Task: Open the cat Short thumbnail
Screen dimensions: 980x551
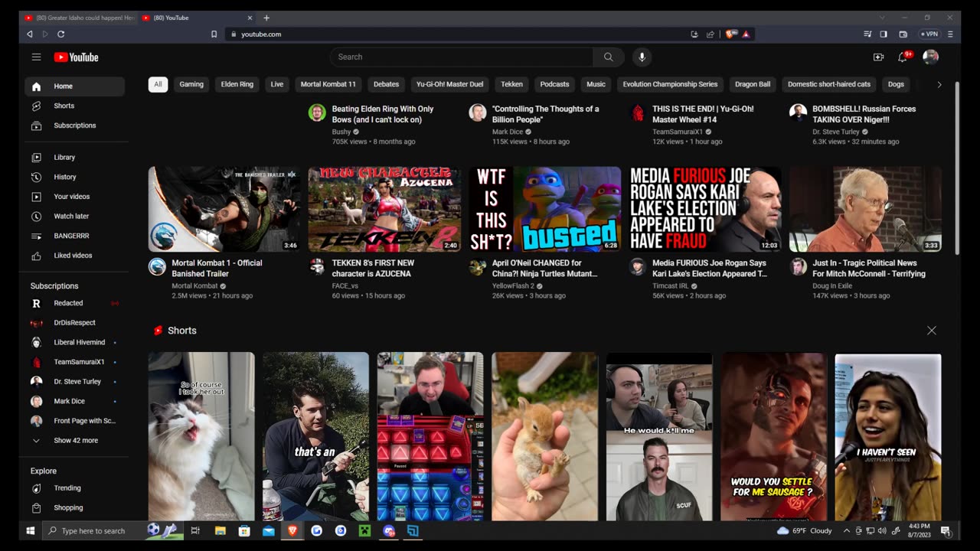Action: 201,436
